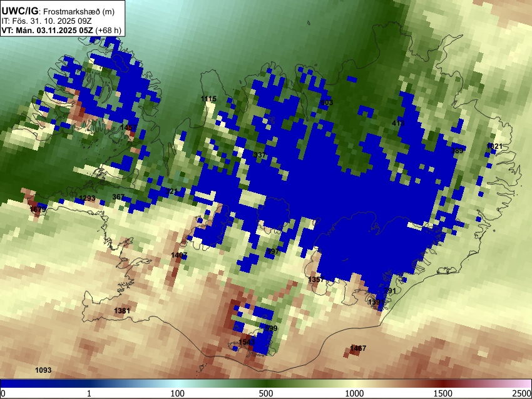Select legend label 1500 on color scale

pos(443,393)
